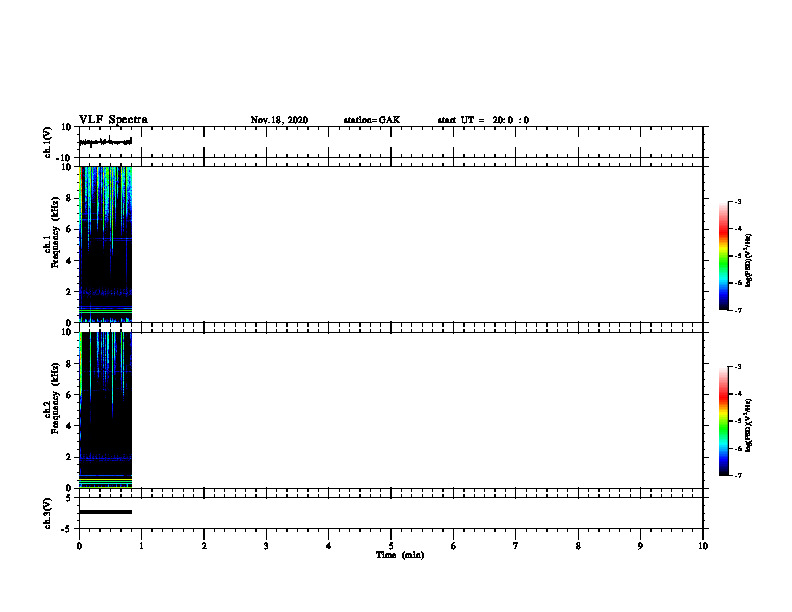Click the ch.1 spectrogram data region
792x612 pixels.
pyautogui.click(x=106, y=244)
